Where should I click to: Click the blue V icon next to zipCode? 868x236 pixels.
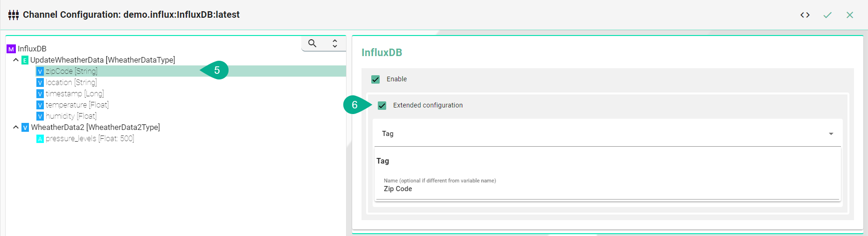pos(40,72)
